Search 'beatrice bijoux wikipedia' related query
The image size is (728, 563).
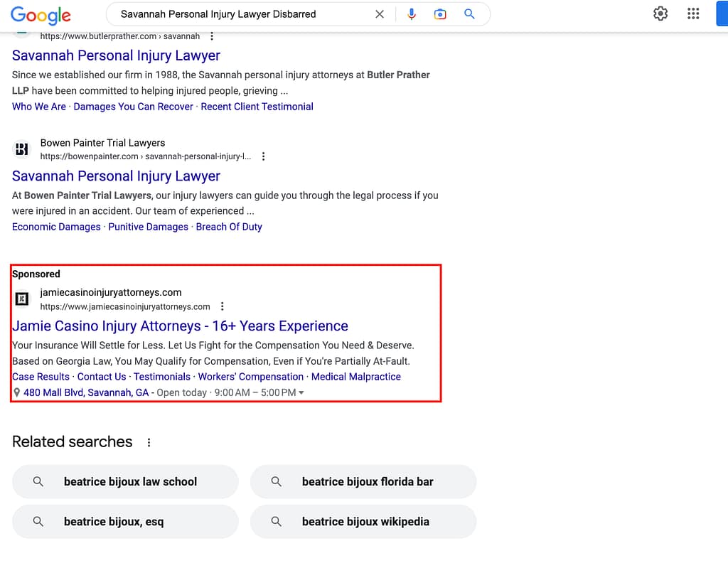[x=363, y=522]
